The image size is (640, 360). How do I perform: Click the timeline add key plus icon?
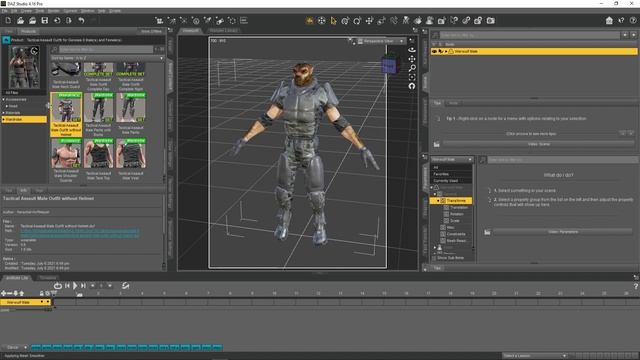pyautogui.click(x=4, y=293)
